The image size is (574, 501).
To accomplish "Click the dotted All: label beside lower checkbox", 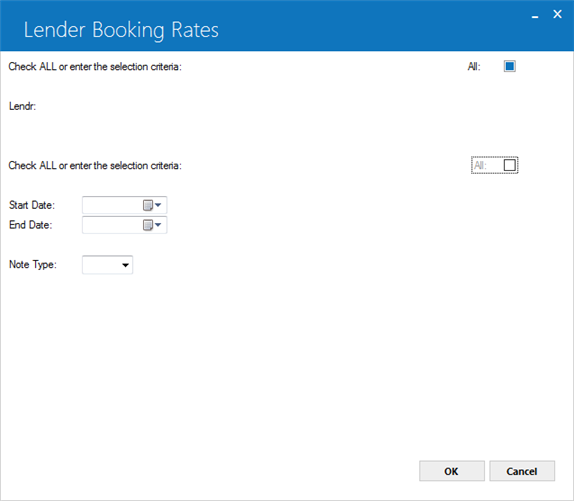I will pyautogui.click(x=480, y=165).
